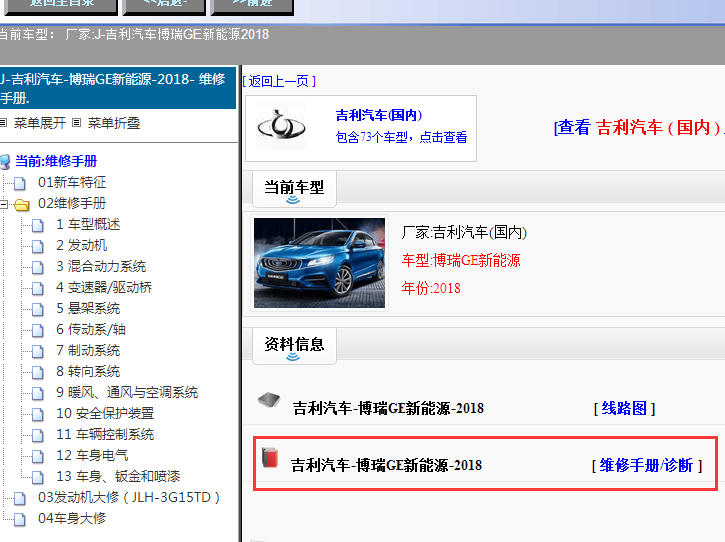Click the page icon beside 10 安全保护装置
This screenshot has width=725, height=542.
[x=37, y=414]
